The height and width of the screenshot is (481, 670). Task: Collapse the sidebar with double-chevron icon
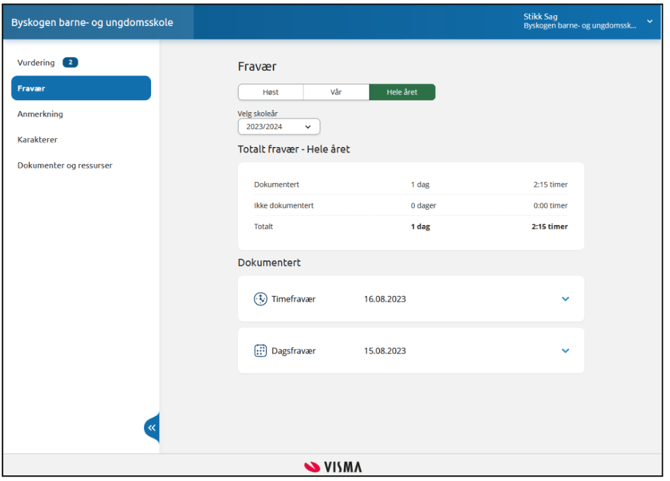pos(152,428)
